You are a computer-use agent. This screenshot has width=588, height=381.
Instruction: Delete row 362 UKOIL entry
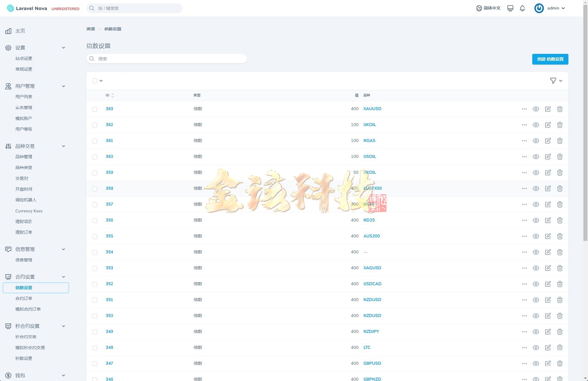[x=560, y=125]
